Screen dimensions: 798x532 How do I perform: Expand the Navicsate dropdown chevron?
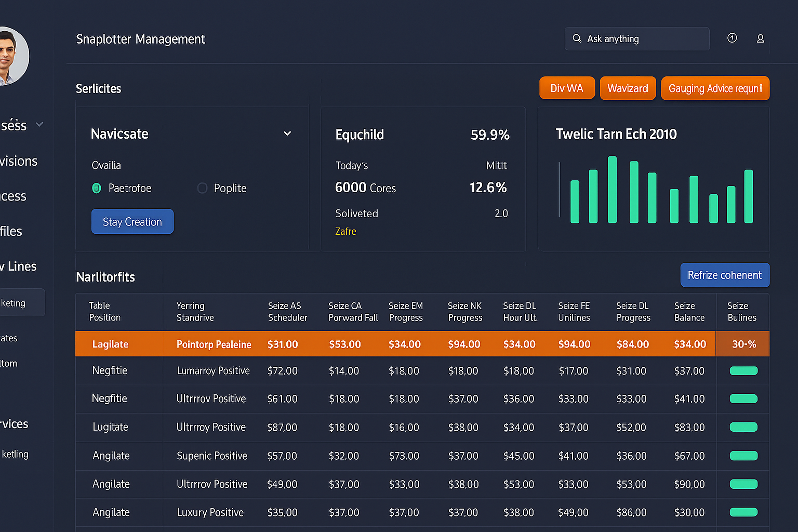(x=287, y=134)
